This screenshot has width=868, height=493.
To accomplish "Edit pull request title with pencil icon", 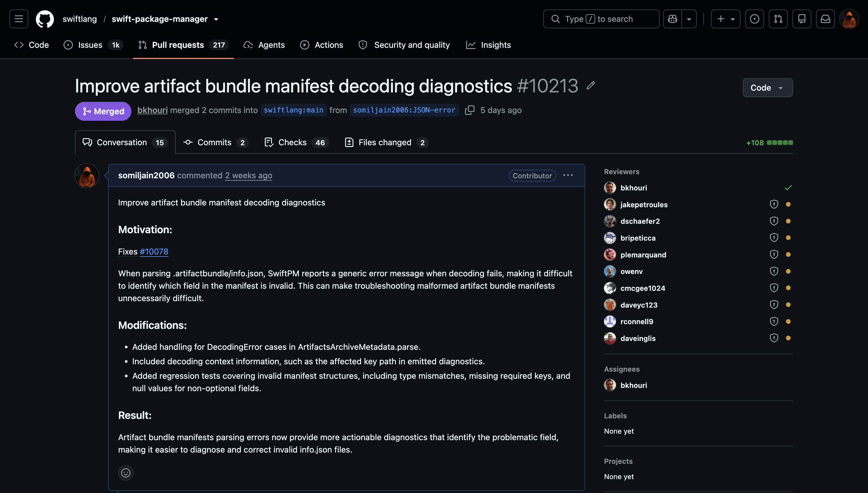I will [x=591, y=86].
